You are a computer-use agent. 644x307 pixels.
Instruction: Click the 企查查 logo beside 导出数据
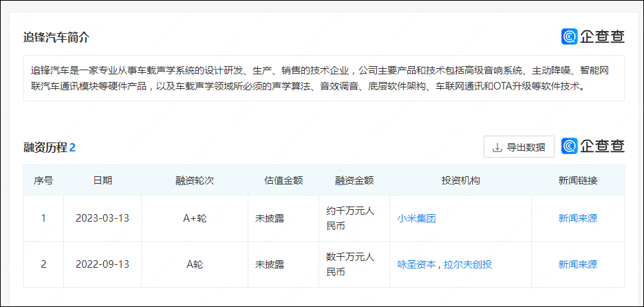(592, 146)
